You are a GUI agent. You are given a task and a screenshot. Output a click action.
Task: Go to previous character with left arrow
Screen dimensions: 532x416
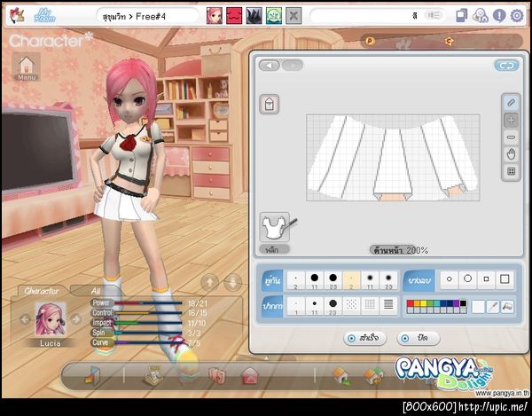pyautogui.click(x=25, y=319)
